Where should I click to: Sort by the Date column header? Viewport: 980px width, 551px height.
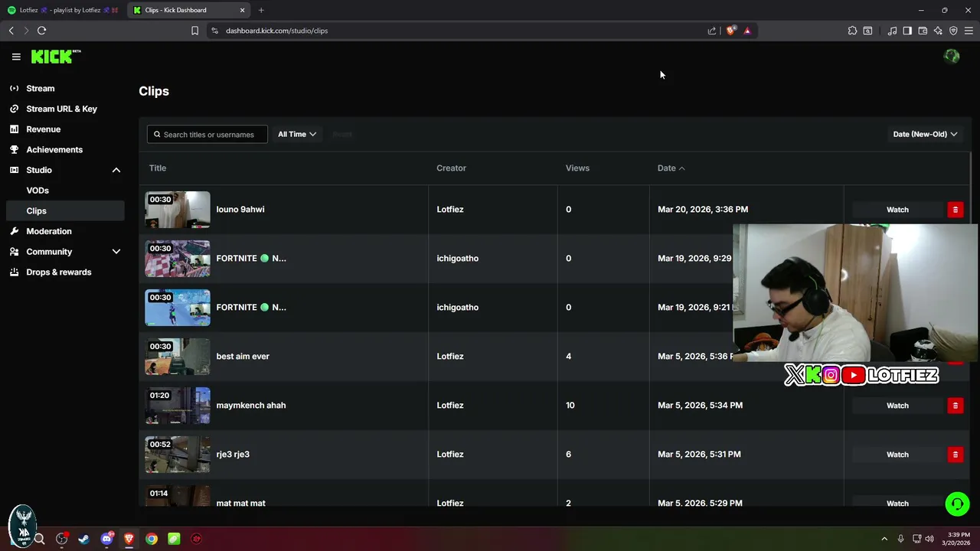coord(671,168)
